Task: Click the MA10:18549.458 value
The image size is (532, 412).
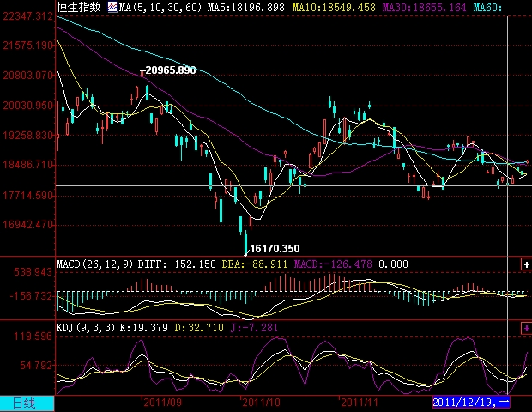Action: 334,7
